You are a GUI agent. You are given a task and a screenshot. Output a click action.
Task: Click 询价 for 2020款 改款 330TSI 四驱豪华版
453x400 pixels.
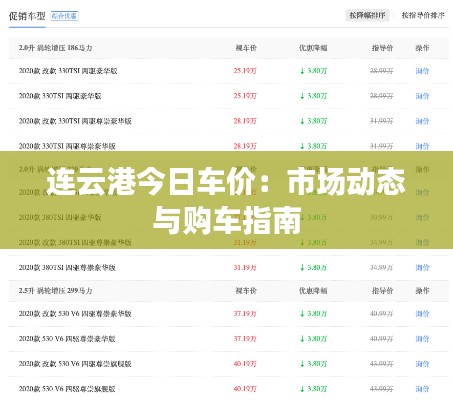pos(422,71)
